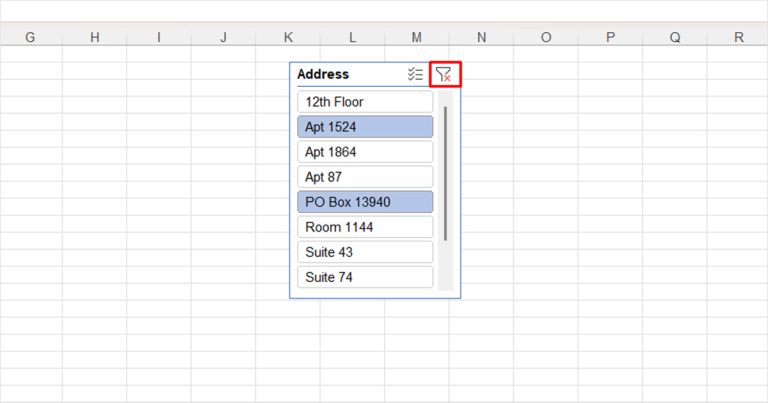Select column R header

[739, 37]
